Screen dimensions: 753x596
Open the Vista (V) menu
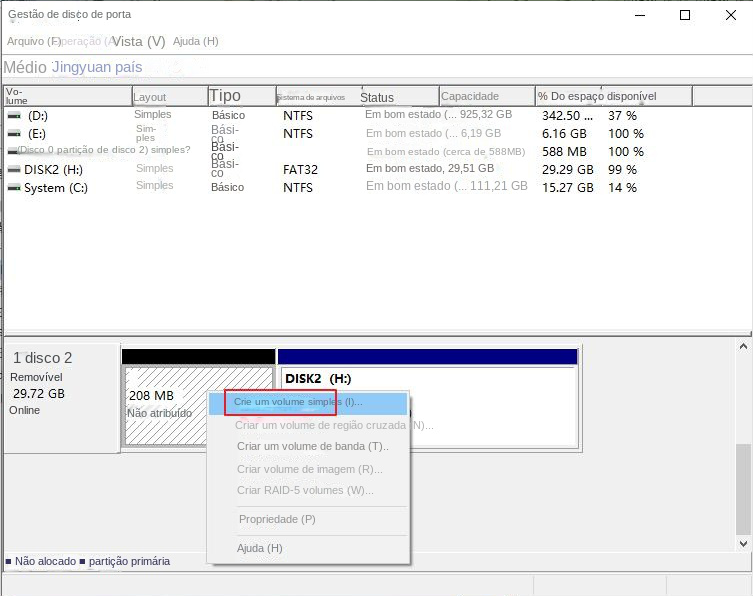138,42
